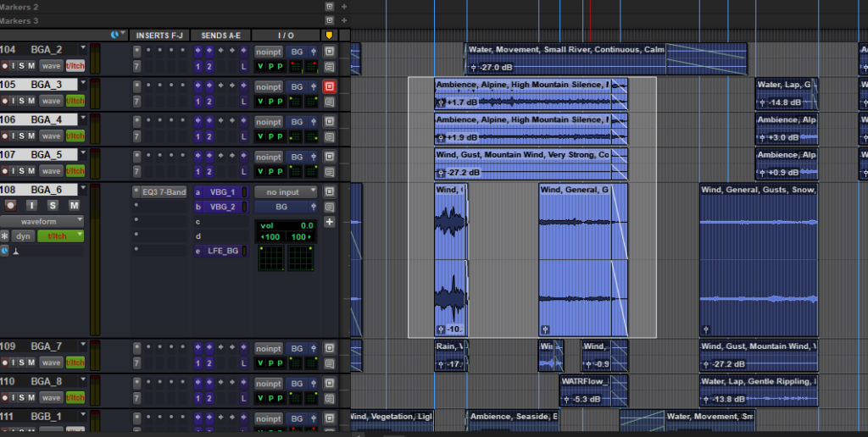Click the INSERTS F-J column header

159,36
